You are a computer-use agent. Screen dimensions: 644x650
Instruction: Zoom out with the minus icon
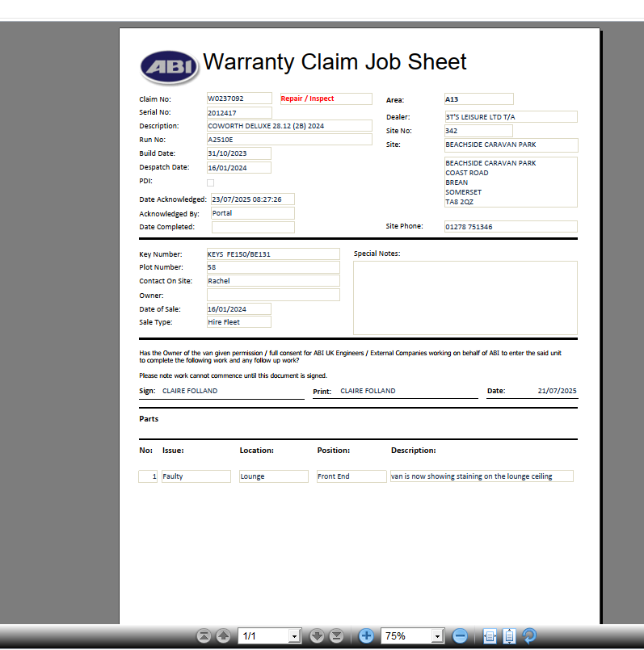point(460,635)
